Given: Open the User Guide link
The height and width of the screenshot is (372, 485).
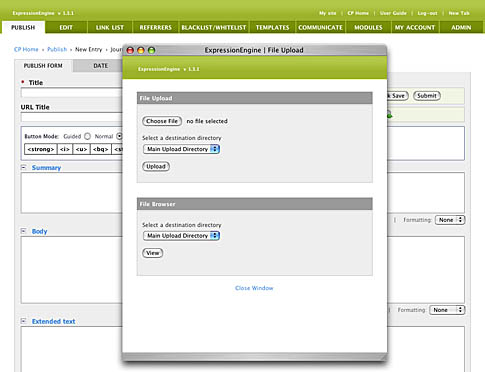Looking at the screenshot, I should [393, 13].
